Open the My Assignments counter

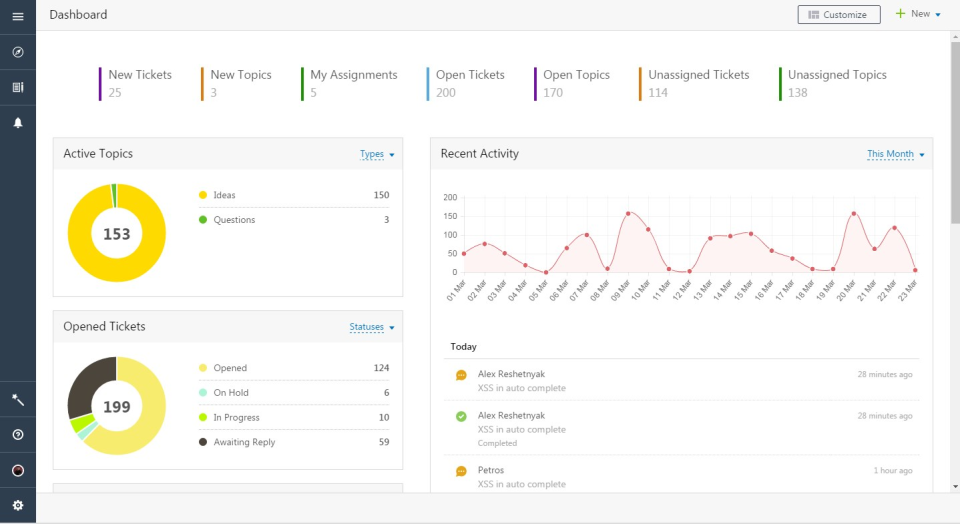click(x=353, y=83)
